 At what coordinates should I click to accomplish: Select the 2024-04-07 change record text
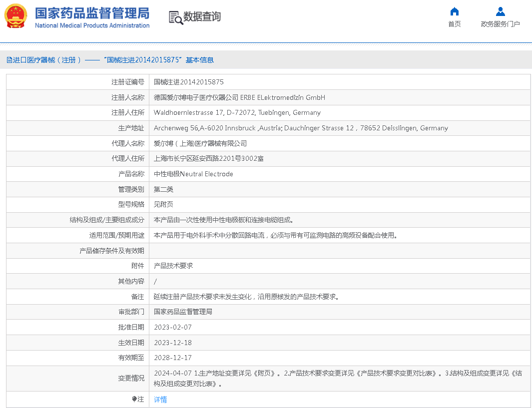coord(338,379)
